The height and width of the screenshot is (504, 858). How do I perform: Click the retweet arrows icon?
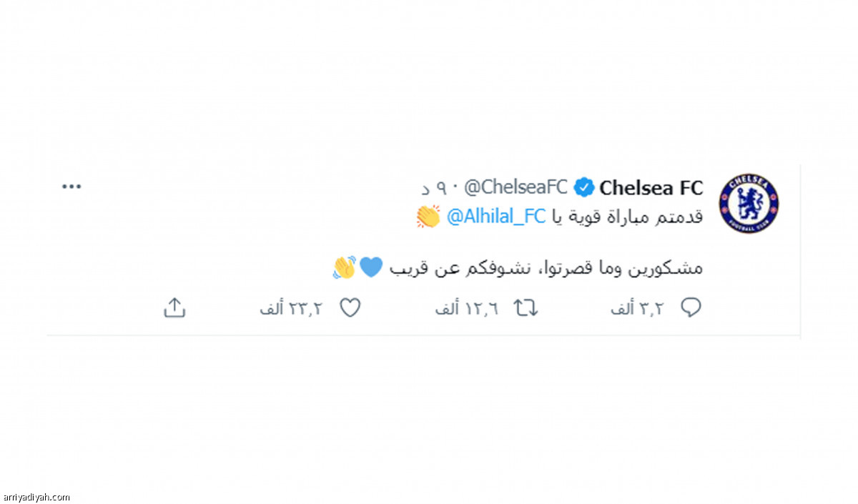click(x=526, y=308)
